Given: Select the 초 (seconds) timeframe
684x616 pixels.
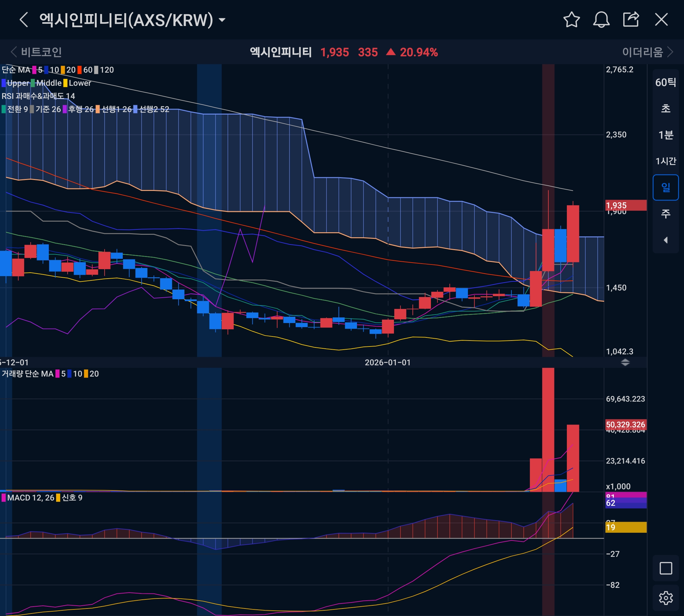Looking at the screenshot, I should [666, 109].
